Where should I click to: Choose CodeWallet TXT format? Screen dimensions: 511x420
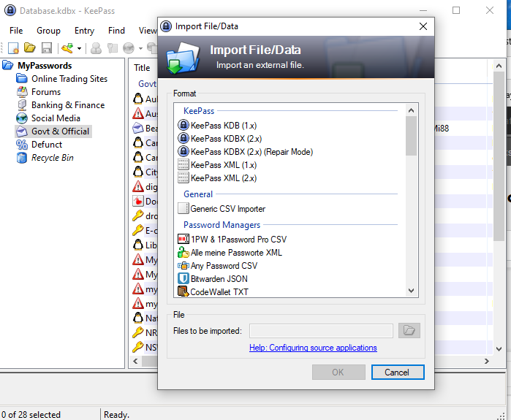coord(219,292)
